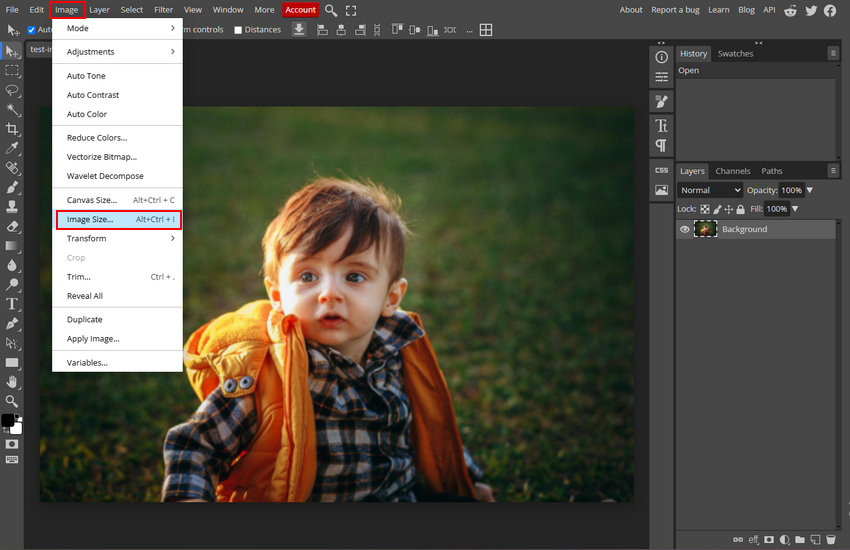Open the CSS panel icon
The image size is (850, 550).
coord(661,170)
